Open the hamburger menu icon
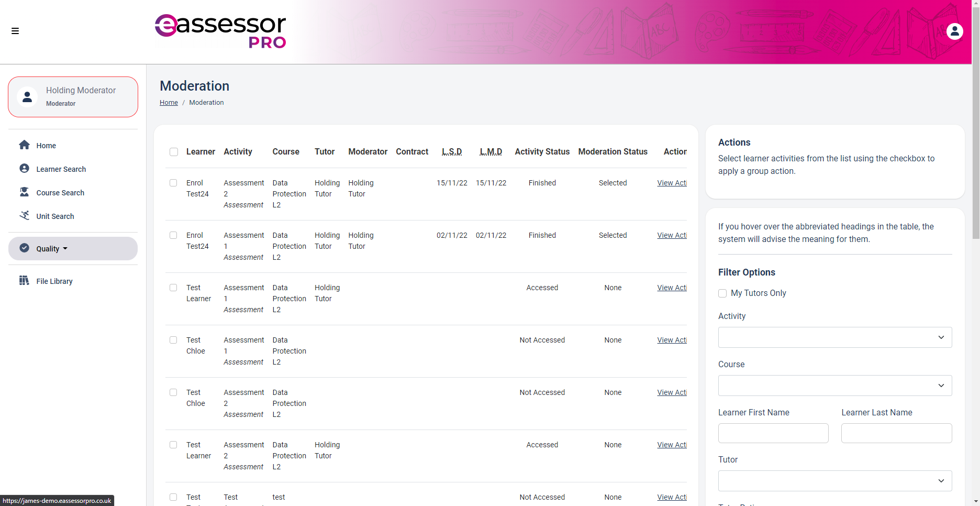Image resolution: width=980 pixels, height=506 pixels. pyautogui.click(x=15, y=31)
